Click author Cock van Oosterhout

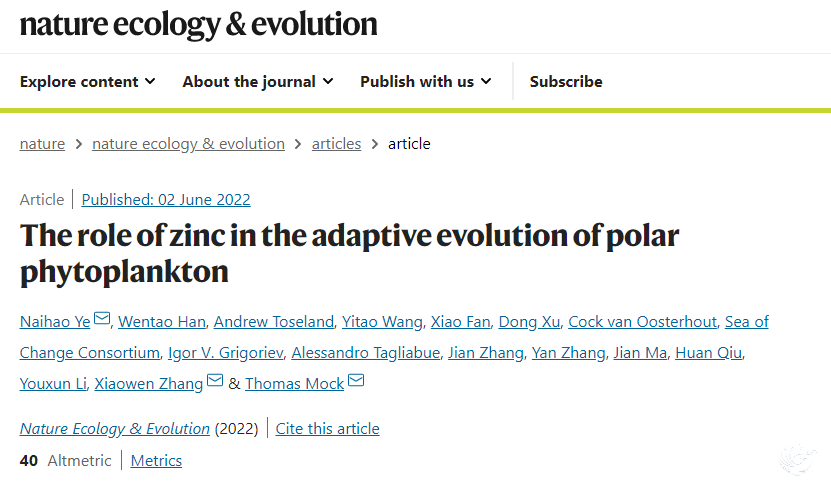coord(642,322)
